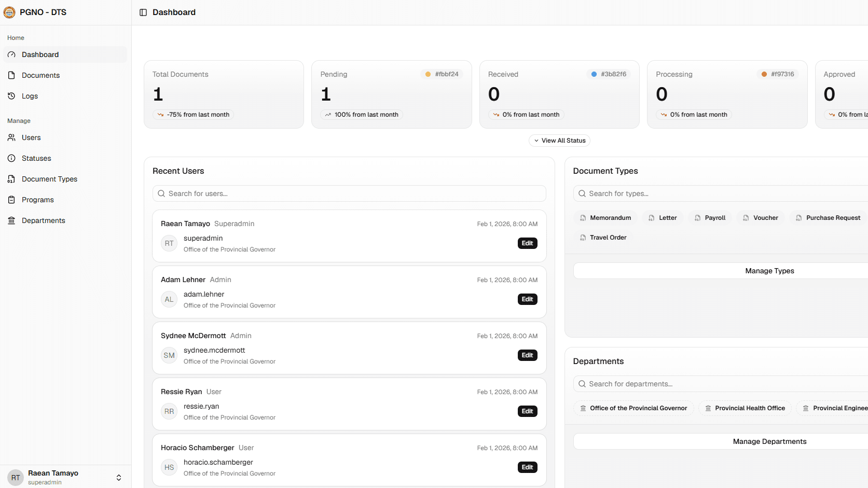
Task: Click the Received #3b82f6 color badge
Action: (609, 74)
